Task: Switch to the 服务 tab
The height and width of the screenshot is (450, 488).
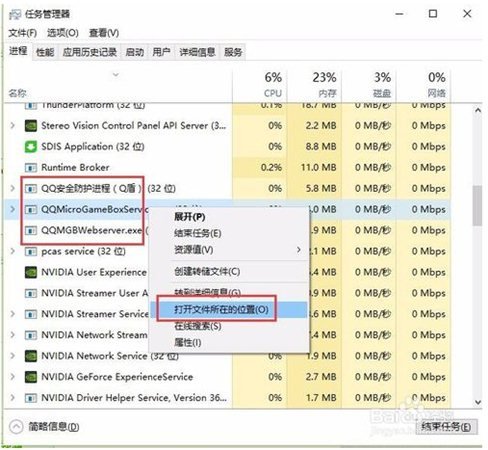Action: pos(233,52)
